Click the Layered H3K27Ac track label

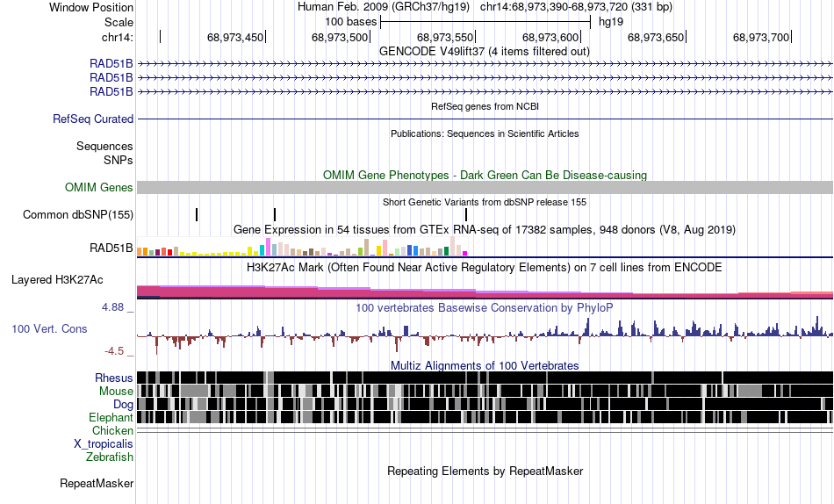pos(57,279)
